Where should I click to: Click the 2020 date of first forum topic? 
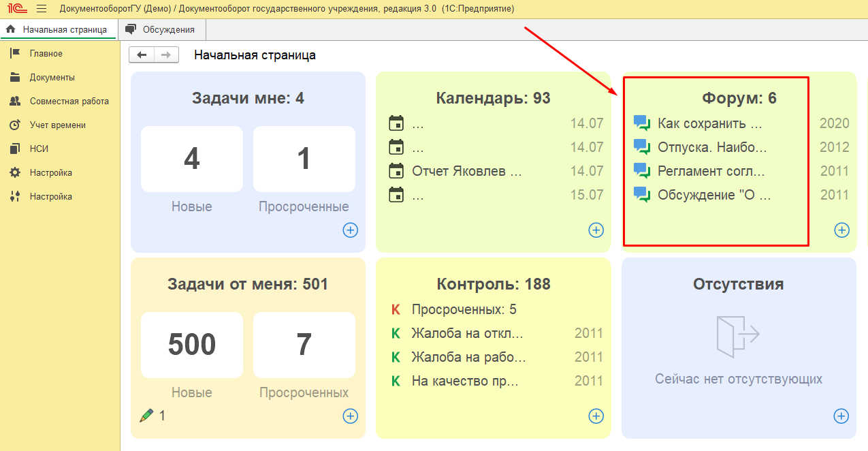tap(835, 123)
